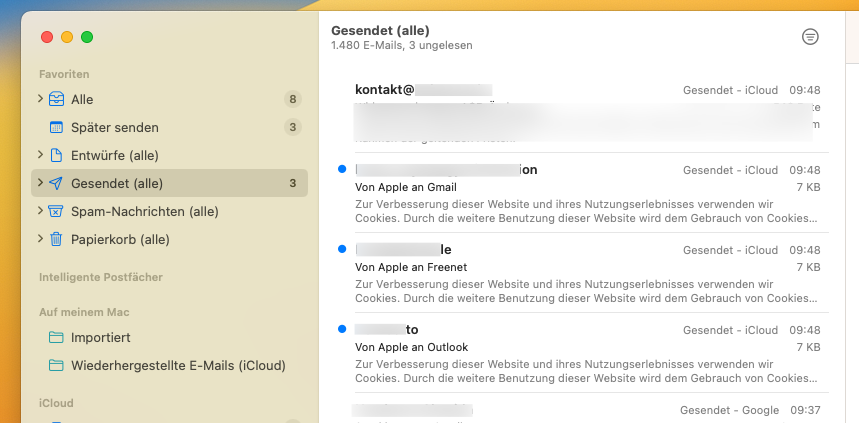The image size is (859, 423).
Task: Click the Papierkorb trash icon
Action: click(x=57, y=239)
